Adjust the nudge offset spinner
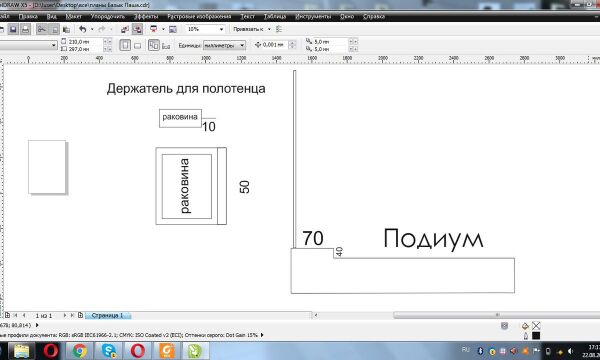The height and width of the screenshot is (360, 600). tap(292, 45)
